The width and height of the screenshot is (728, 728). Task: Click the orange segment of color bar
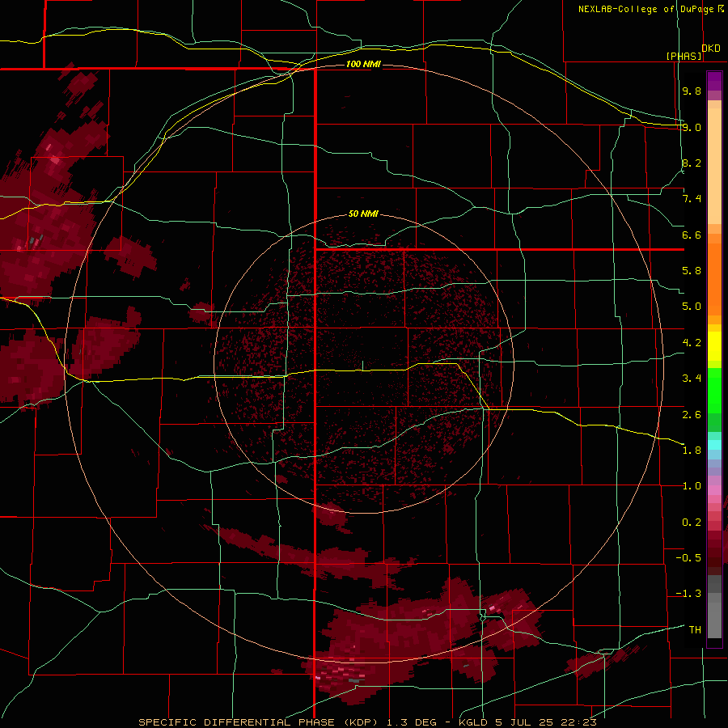pyautogui.click(x=714, y=274)
